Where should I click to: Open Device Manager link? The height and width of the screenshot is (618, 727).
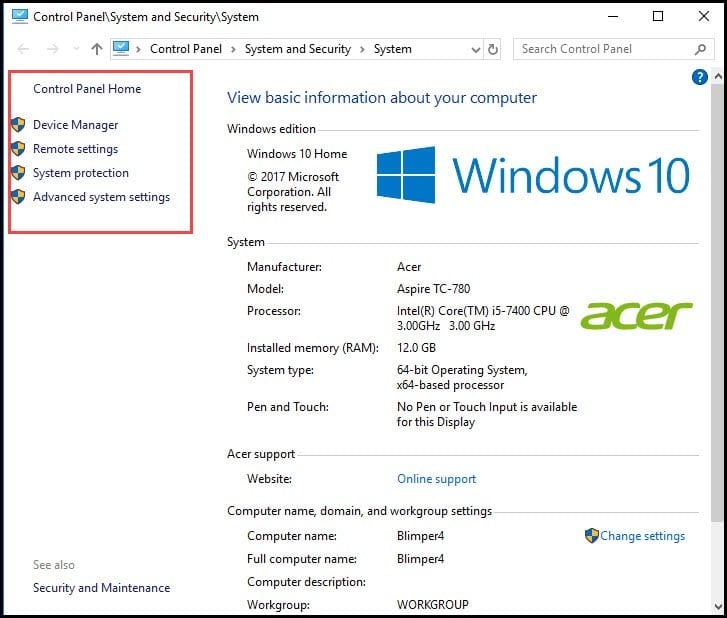(76, 125)
